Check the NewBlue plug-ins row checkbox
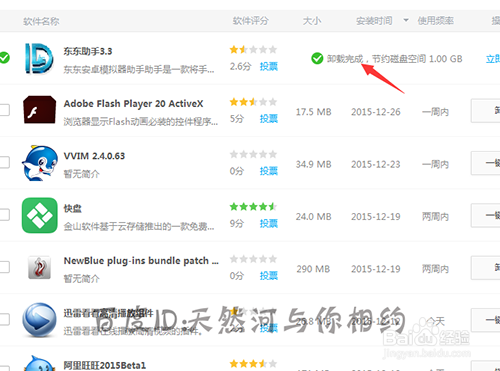The image size is (500, 371). click(x=4, y=267)
